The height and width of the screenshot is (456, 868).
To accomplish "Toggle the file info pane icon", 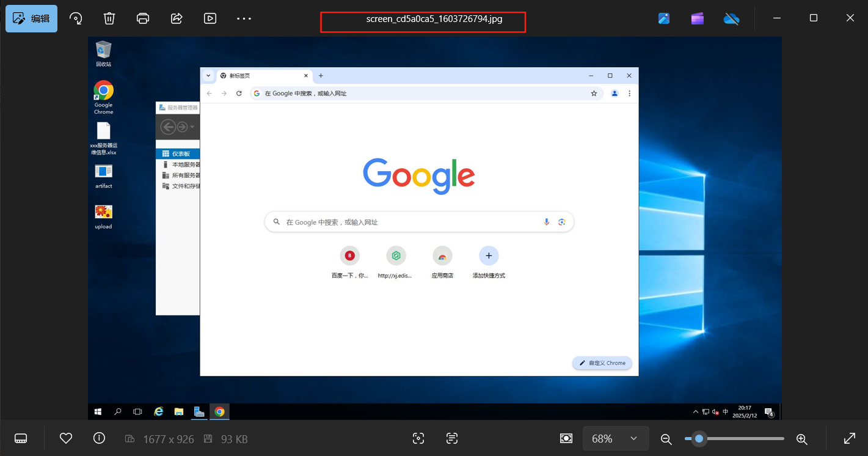I will 99,438.
